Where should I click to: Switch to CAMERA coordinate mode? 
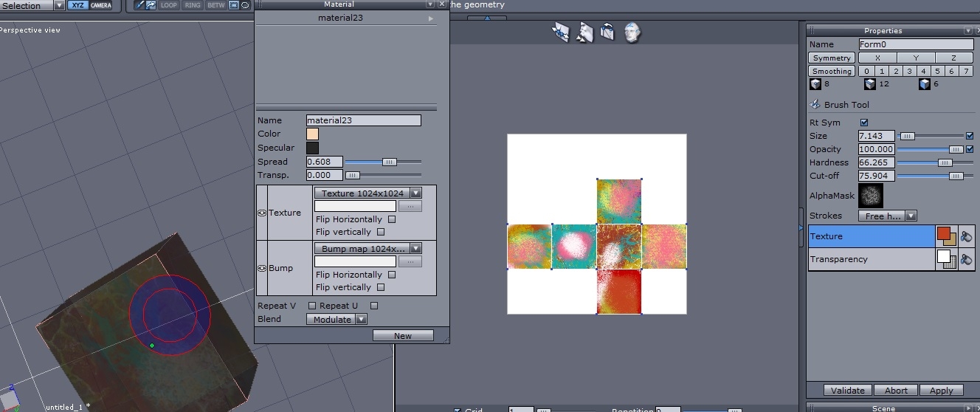pyautogui.click(x=101, y=5)
